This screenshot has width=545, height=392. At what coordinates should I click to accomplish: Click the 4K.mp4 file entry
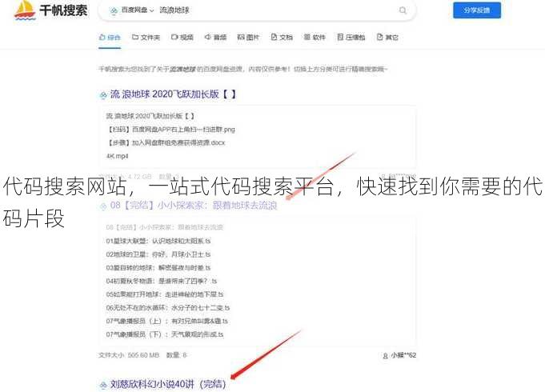pos(117,156)
